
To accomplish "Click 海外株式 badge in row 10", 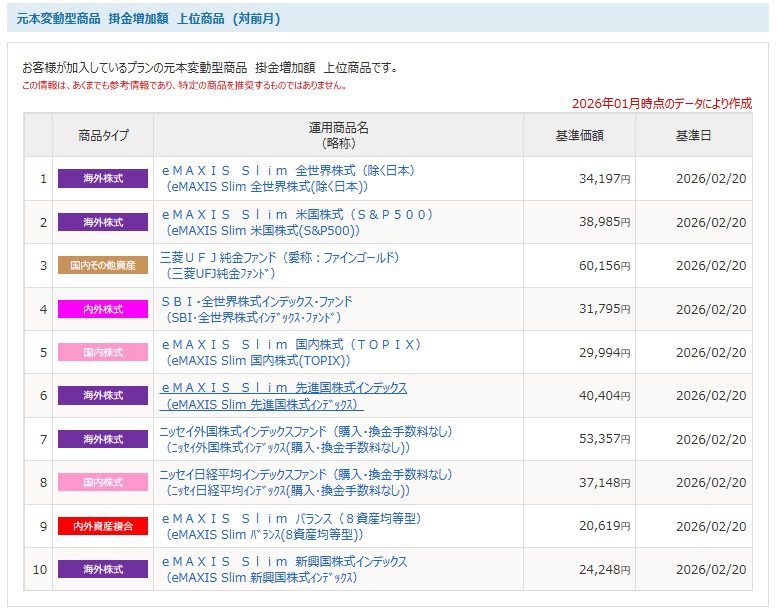I will tap(103, 569).
